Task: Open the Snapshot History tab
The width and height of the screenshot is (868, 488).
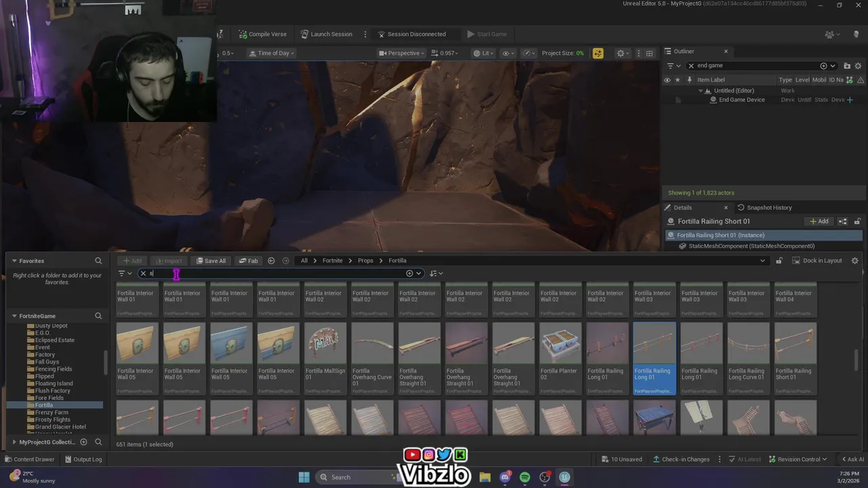Action: coord(765,207)
